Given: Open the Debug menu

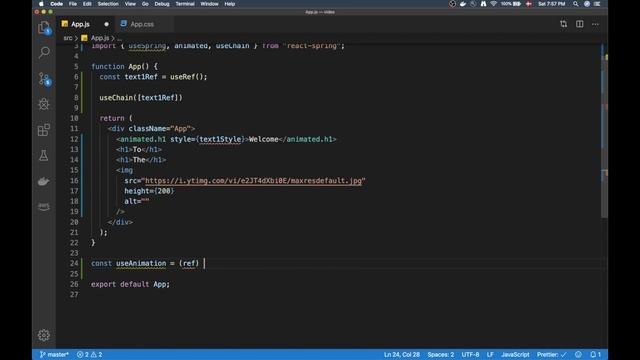Looking at the screenshot, I should click(162, 4).
